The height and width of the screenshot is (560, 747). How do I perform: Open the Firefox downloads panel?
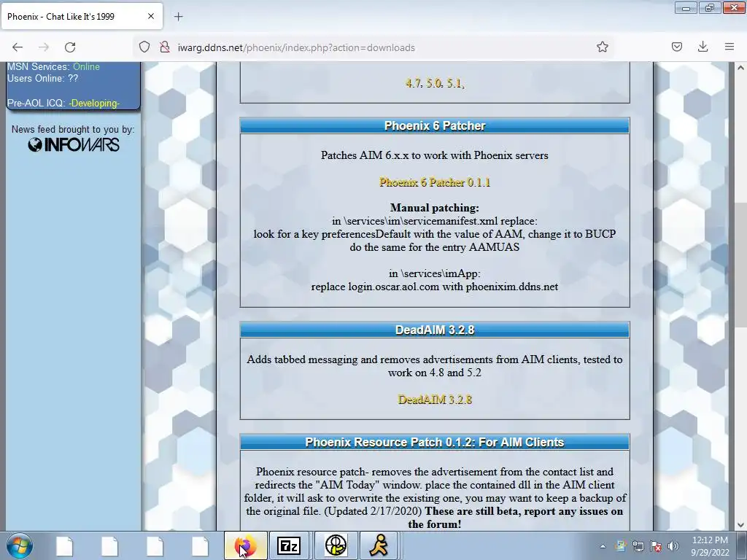[x=703, y=47]
